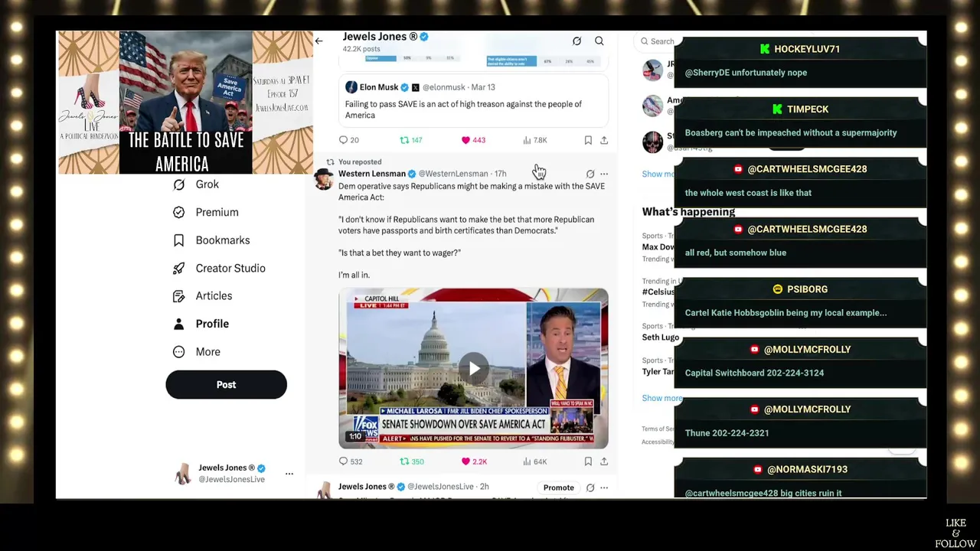Click Show more under suggested accounts
The width and height of the screenshot is (980, 551).
[658, 174]
